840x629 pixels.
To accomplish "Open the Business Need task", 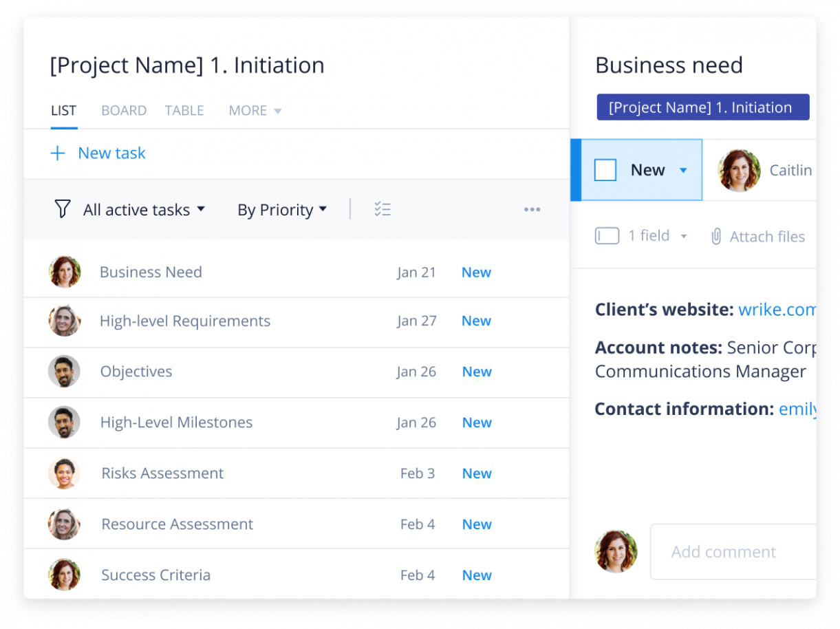I will [x=151, y=273].
